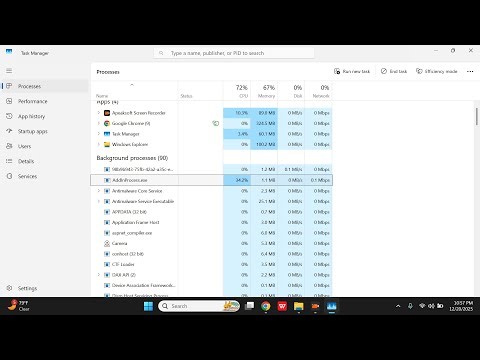Open the Windows Start menu

(x=148, y=306)
